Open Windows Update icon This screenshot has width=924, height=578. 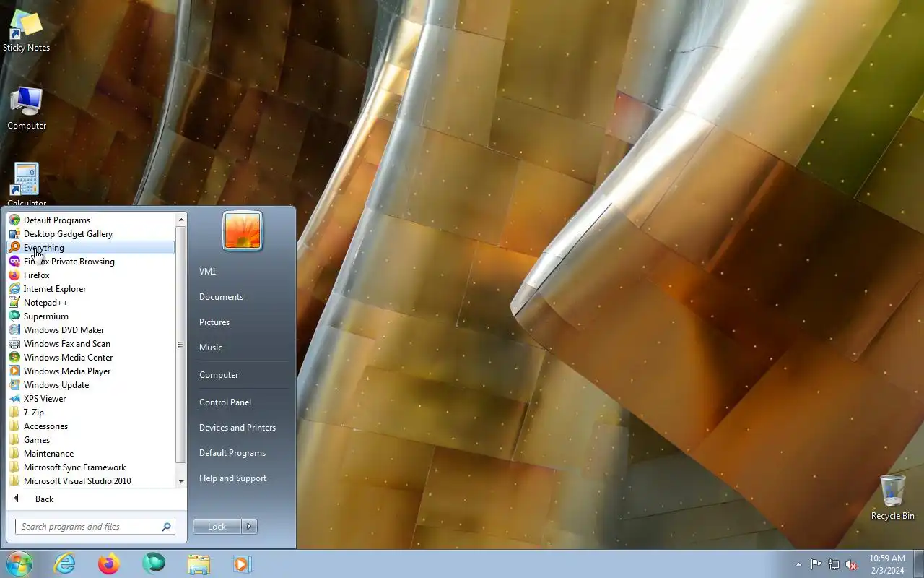[14, 385]
